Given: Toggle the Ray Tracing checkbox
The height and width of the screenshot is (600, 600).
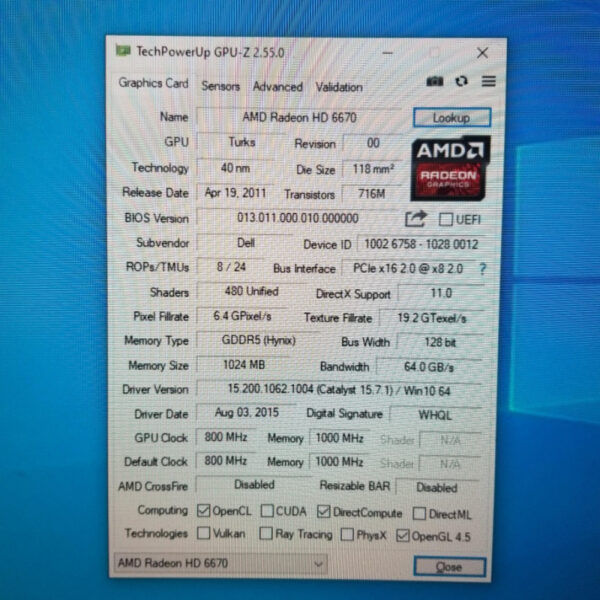Looking at the screenshot, I should [x=266, y=533].
